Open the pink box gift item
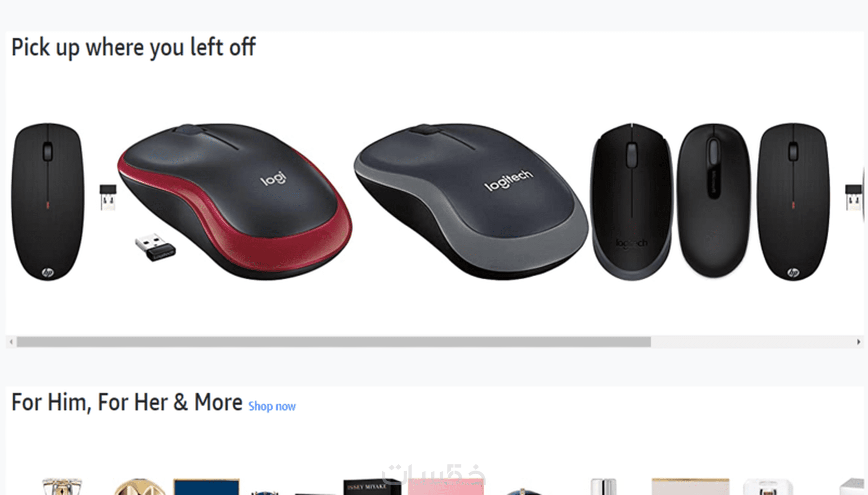Screen dimensions: 868x495 (446, 487)
